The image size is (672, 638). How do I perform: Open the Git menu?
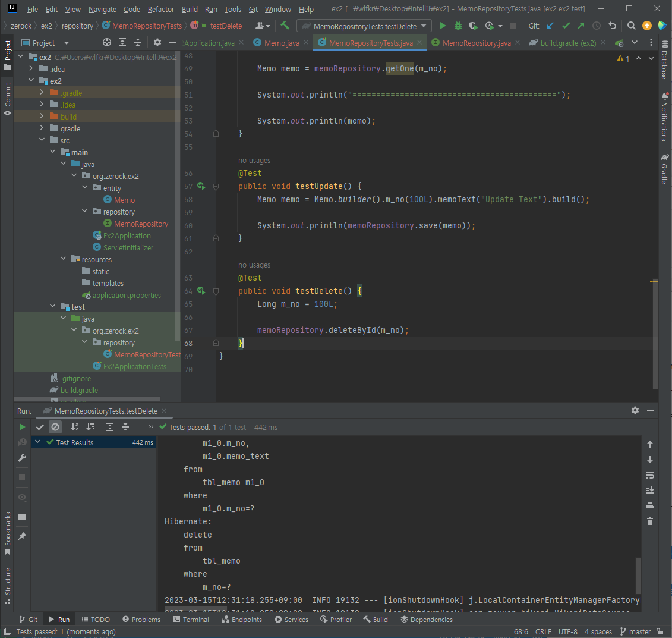[253, 9]
